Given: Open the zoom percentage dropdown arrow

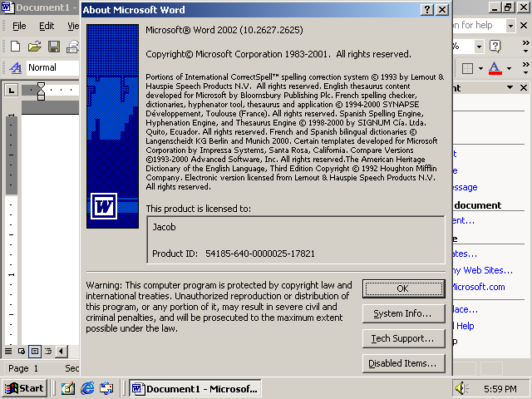Looking at the screenshot, I should (x=479, y=47).
